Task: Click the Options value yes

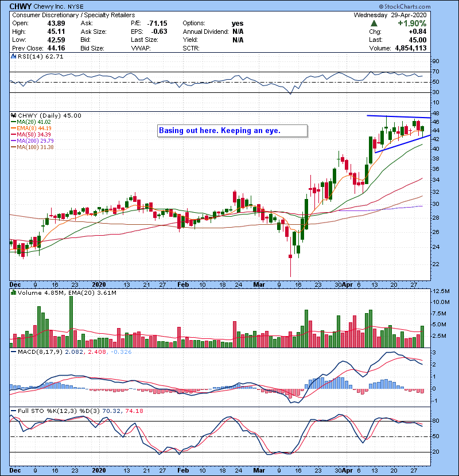Action: click(x=238, y=24)
